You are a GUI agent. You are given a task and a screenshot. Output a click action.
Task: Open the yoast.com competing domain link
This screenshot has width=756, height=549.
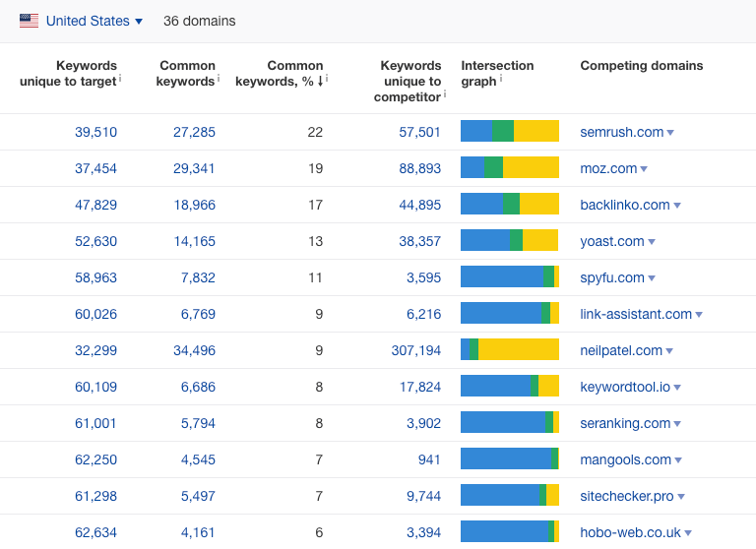612,241
